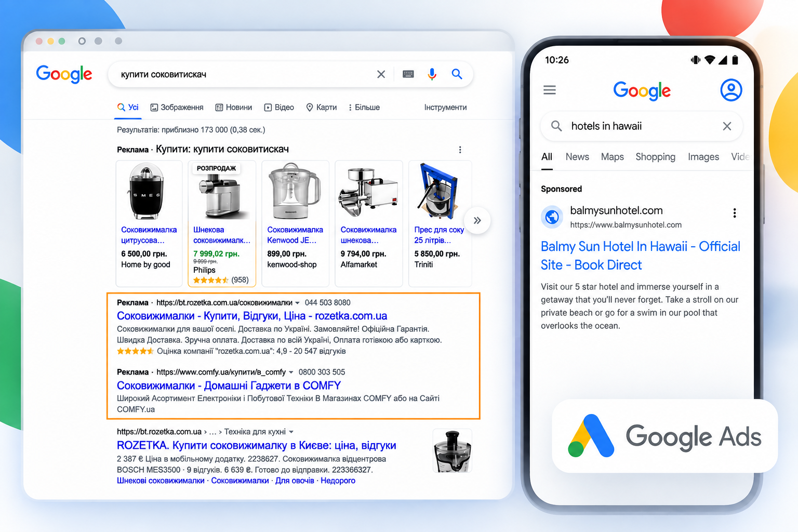The image size is (798, 532).
Task: Click the 'kenwood-shop' seller name
Action: point(291,264)
